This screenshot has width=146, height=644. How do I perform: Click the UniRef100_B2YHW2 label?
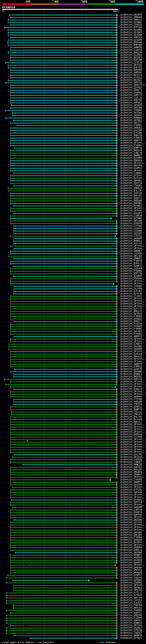[131, 218]
